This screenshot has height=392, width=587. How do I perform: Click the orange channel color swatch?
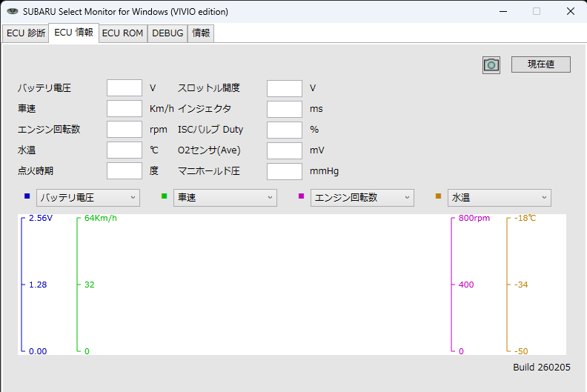click(x=439, y=196)
